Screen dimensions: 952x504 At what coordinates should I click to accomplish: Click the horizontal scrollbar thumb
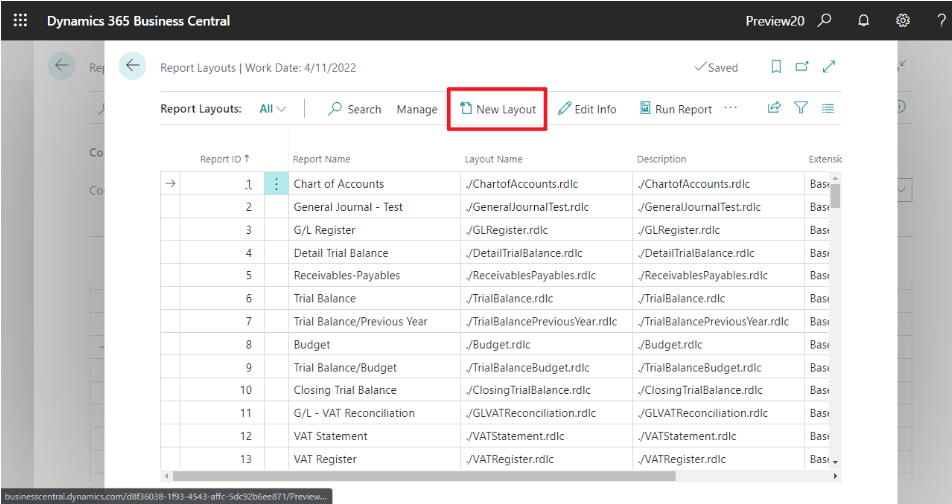coord(424,476)
